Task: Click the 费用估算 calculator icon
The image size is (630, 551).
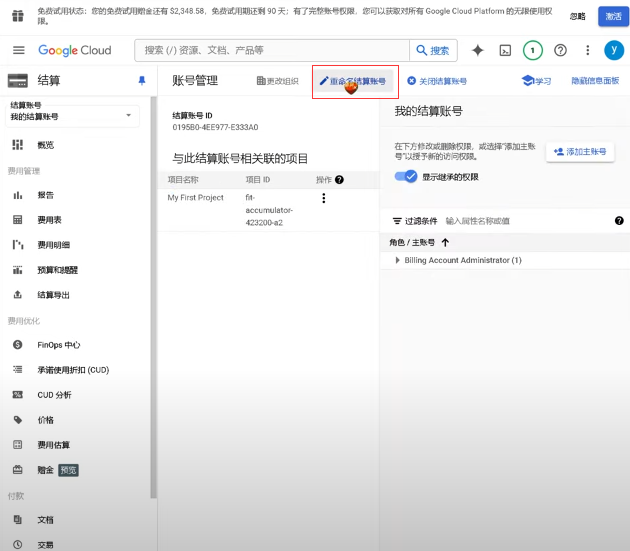Action: (x=18, y=445)
